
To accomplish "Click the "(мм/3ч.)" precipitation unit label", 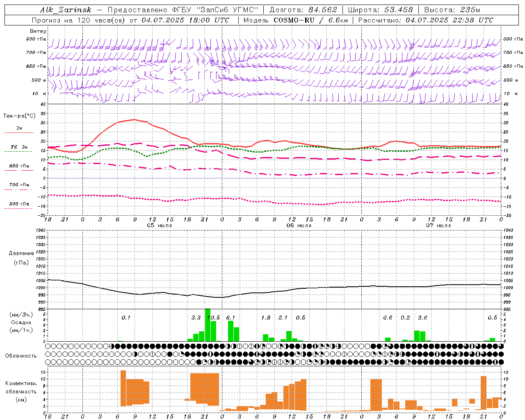I will pyautogui.click(x=21, y=315).
